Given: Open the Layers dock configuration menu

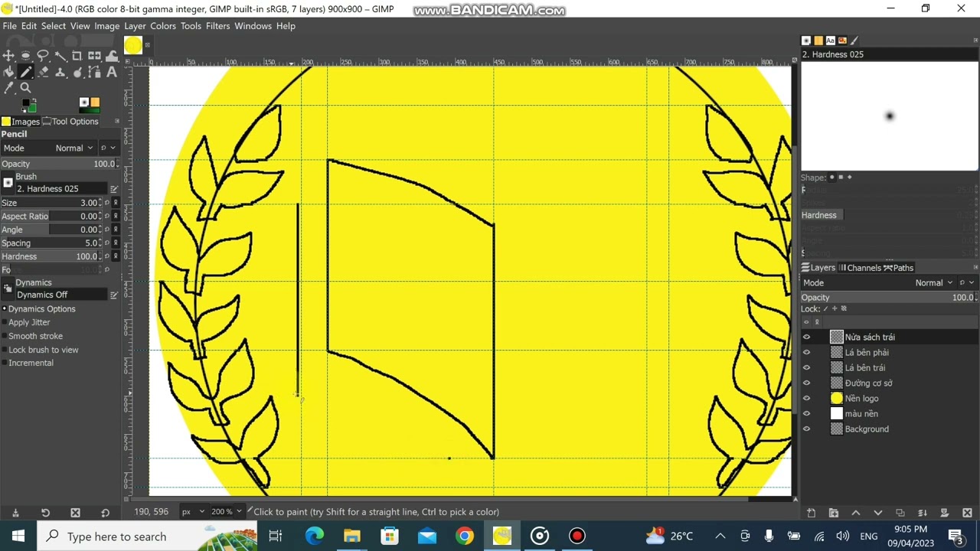Looking at the screenshot, I should pyautogui.click(x=975, y=267).
